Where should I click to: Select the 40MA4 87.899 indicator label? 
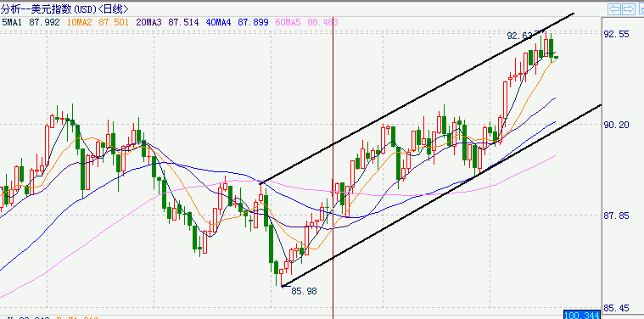pyautogui.click(x=238, y=22)
